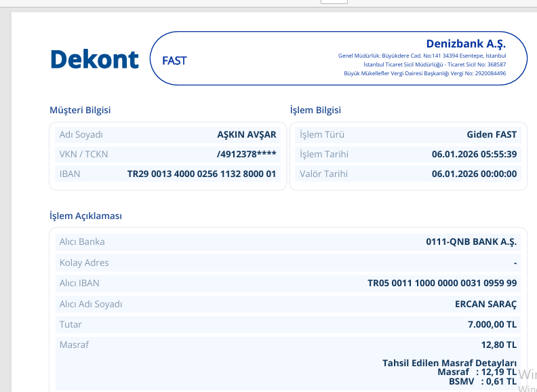Click the Masraf fee 12,80 TL

[498, 345]
